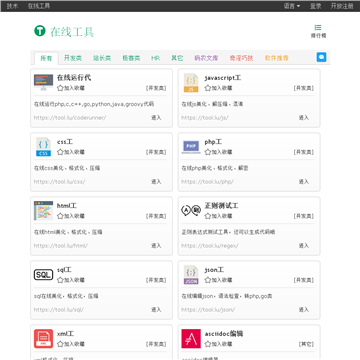Click 进入 on the html card

point(156,245)
